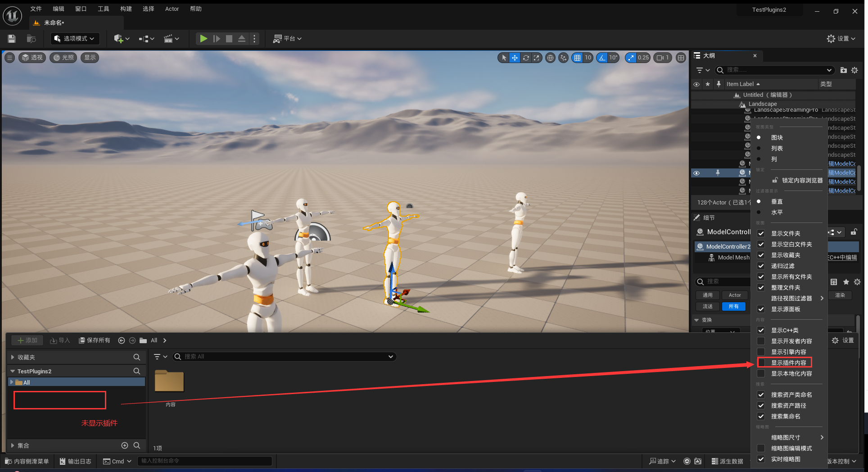Enable 显示插件内容 checkbox
Viewport: 868px width, 472px height.
pos(761,363)
